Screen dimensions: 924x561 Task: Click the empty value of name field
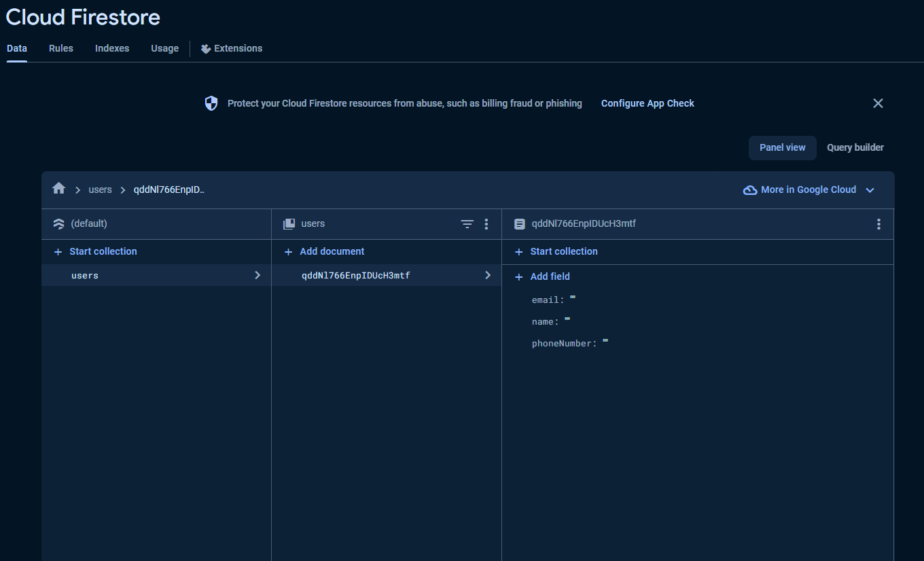click(567, 319)
